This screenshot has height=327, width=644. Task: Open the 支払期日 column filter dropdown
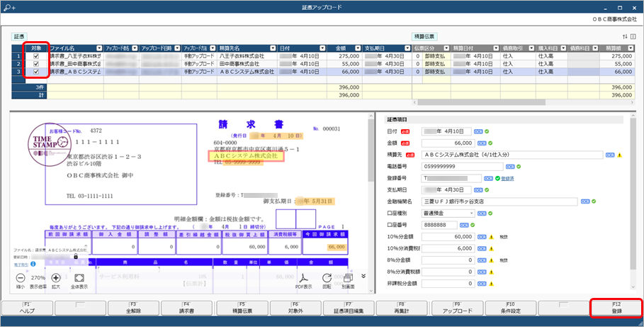[x=407, y=48]
